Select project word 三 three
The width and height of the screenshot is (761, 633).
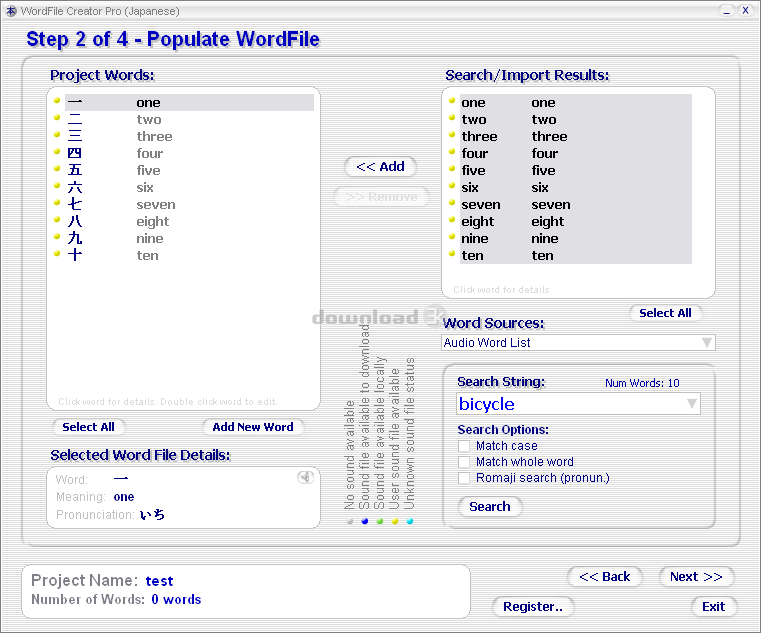pos(189,136)
